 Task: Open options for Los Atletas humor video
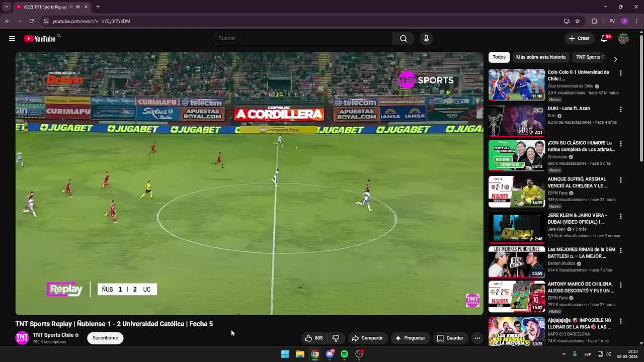point(620,144)
